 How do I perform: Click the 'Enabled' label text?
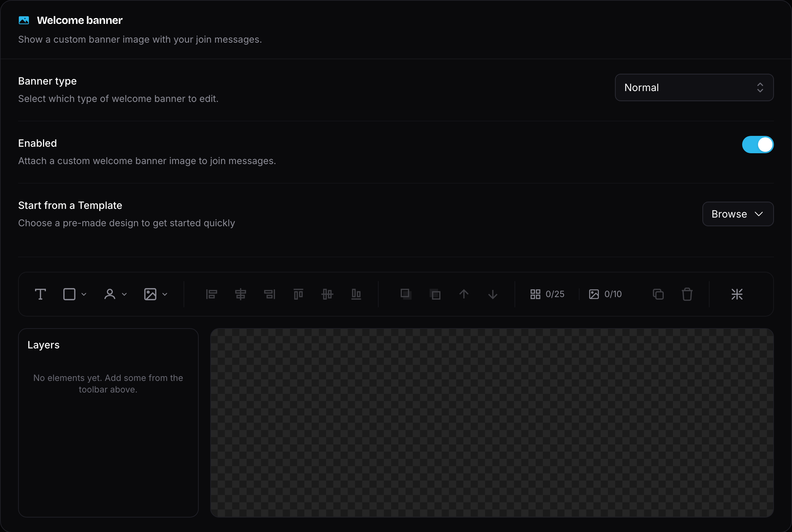click(38, 143)
